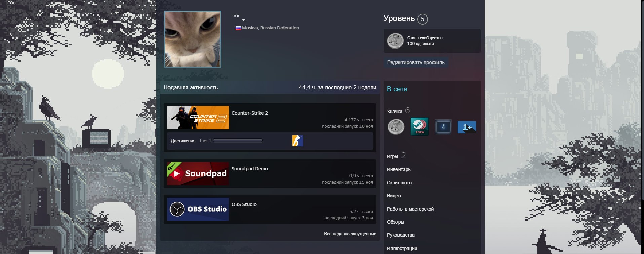Open the Steam 2024 badge

[419, 127]
